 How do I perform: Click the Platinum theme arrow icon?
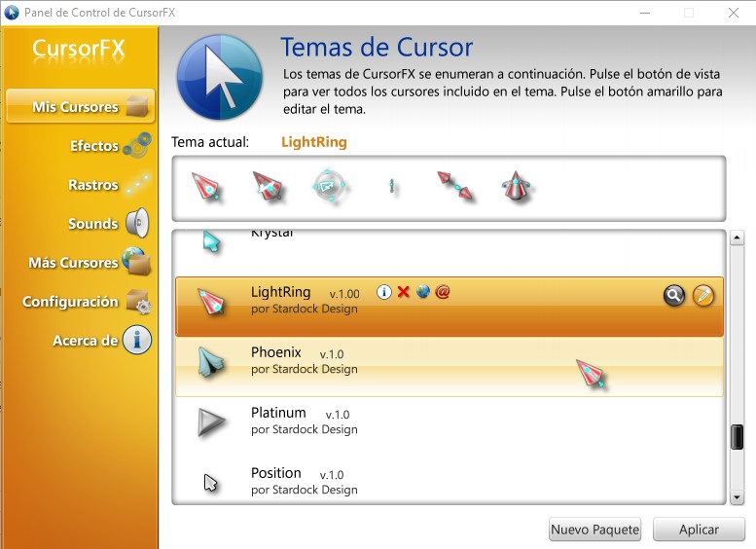[x=211, y=423]
